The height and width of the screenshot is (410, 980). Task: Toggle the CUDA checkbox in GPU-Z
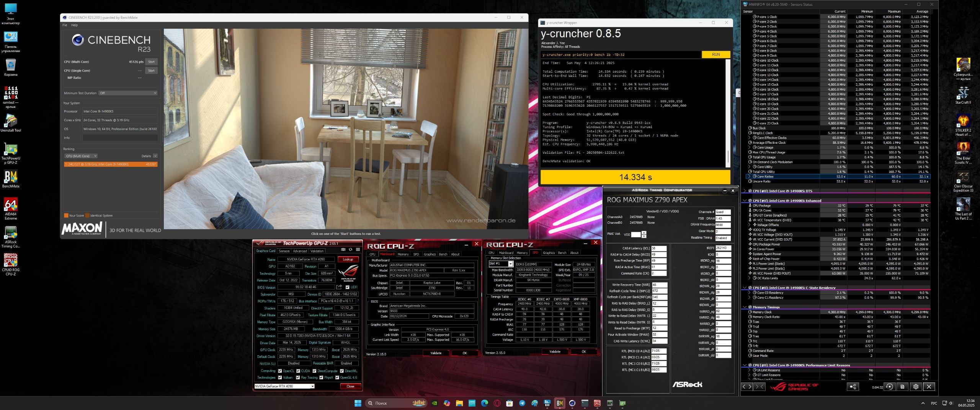[298, 371]
